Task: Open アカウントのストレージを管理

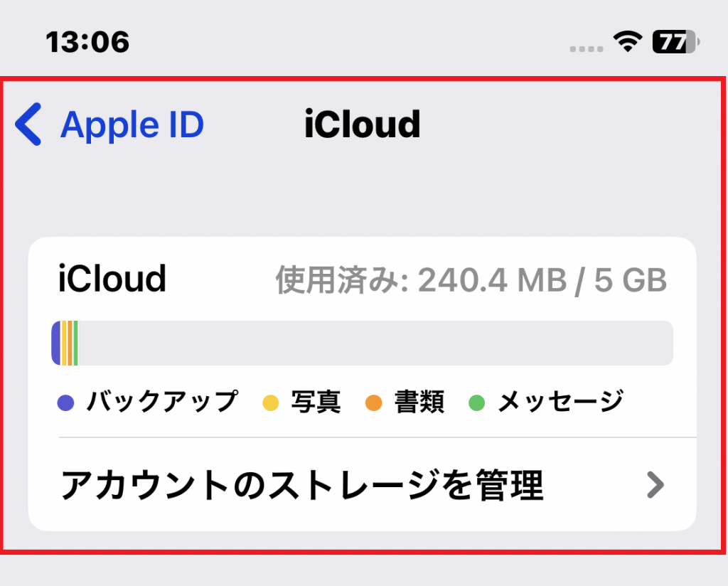Action: tap(362, 484)
